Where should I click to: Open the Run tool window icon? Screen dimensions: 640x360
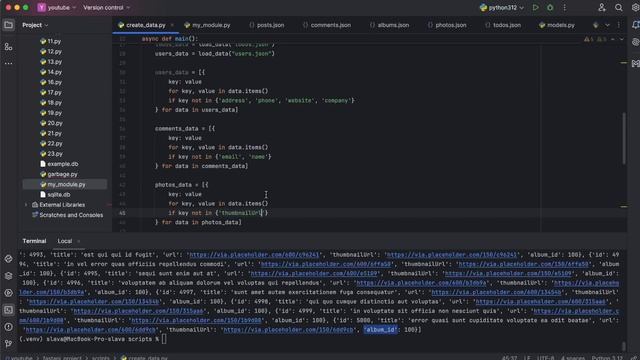point(8,293)
